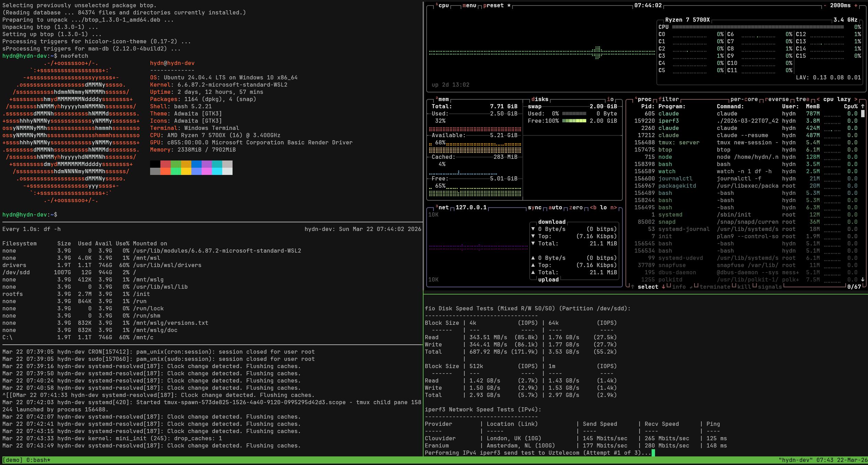Viewport: 868px width, 465px height.
Task: Toggle net auto scaling
Action: tap(555, 208)
